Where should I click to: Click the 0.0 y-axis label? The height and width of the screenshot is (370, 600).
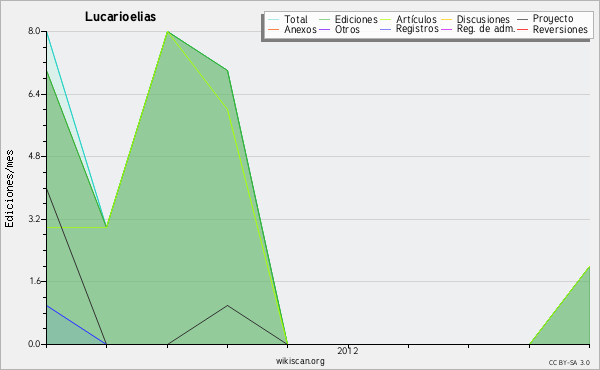tap(34, 344)
